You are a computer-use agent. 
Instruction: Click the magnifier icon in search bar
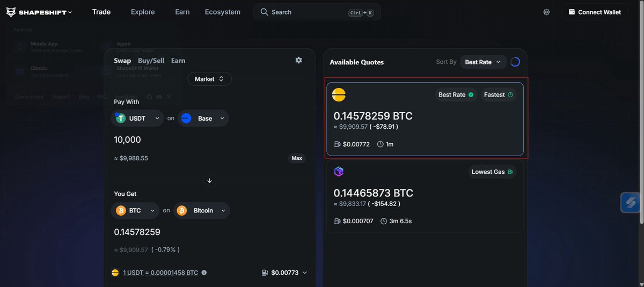[264, 12]
